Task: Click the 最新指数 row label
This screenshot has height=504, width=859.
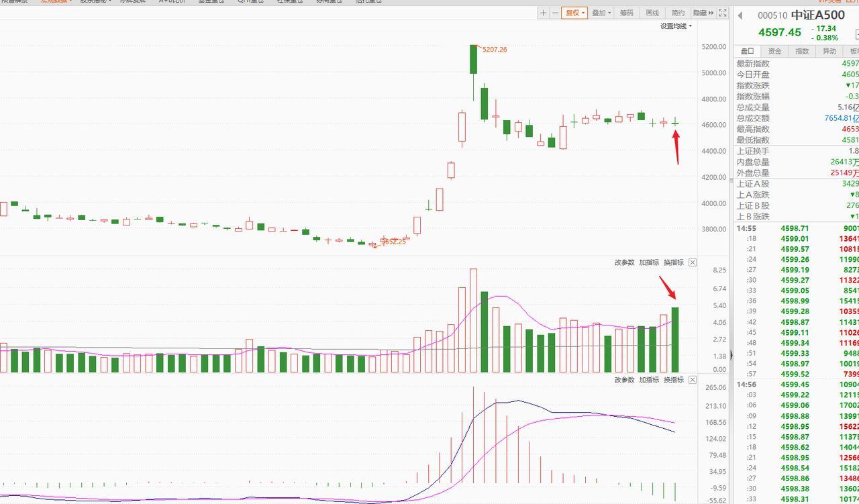Action: point(753,64)
